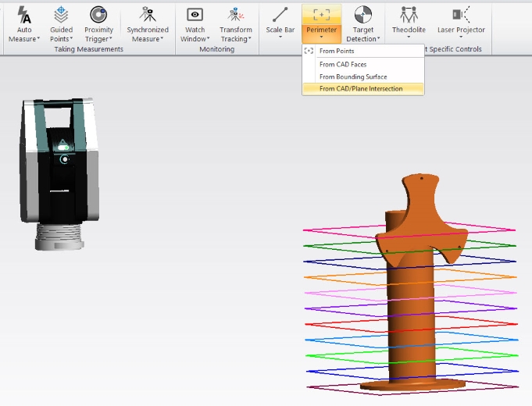This screenshot has height=406, width=532.
Task: Select From Bounding Surface option
Action: pos(353,77)
